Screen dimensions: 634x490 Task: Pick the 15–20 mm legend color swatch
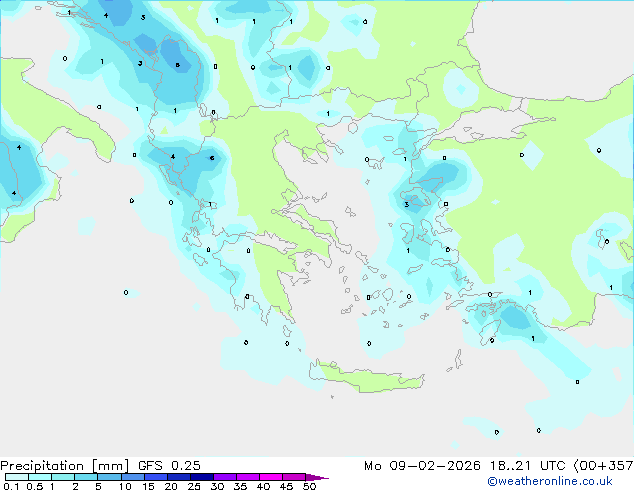[x=156, y=477]
